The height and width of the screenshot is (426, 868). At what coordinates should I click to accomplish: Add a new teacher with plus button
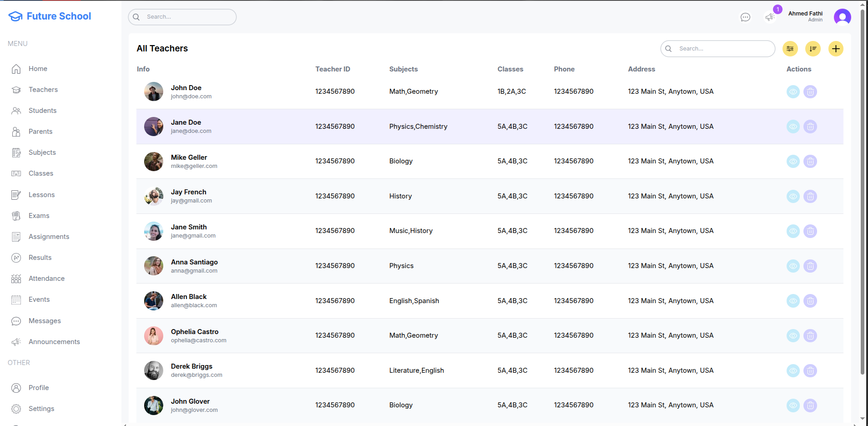click(836, 49)
